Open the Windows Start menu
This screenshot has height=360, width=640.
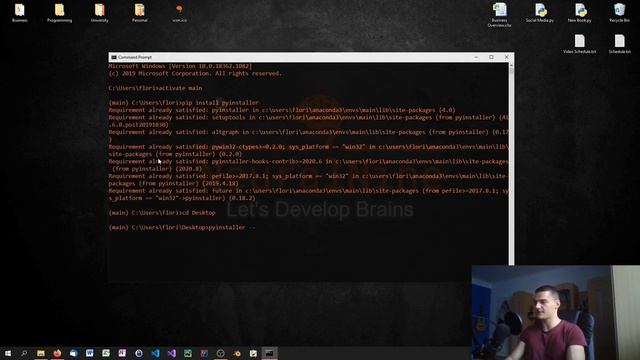tap(8, 353)
